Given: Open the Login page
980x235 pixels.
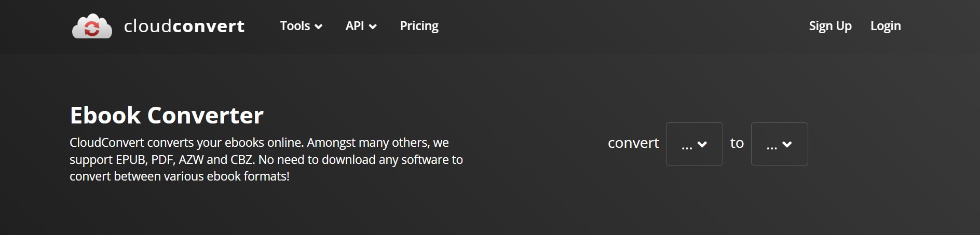Looking at the screenshot, I should [886, 26].
